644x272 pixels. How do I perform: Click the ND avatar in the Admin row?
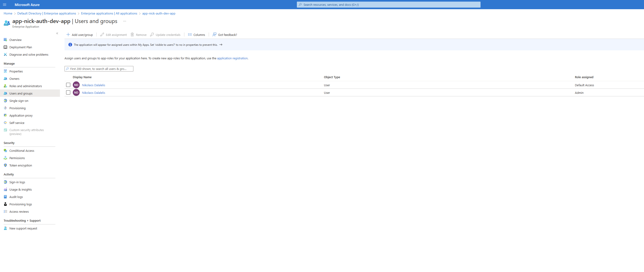click(76, 93)
